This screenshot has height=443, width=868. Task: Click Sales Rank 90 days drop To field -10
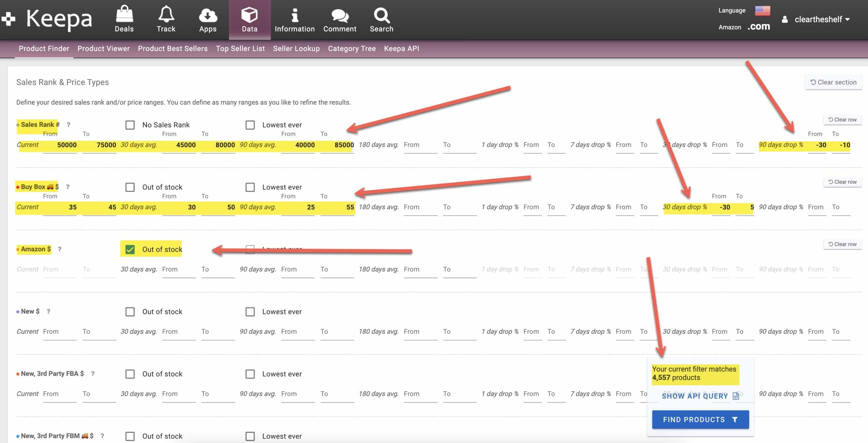point(841,145)
